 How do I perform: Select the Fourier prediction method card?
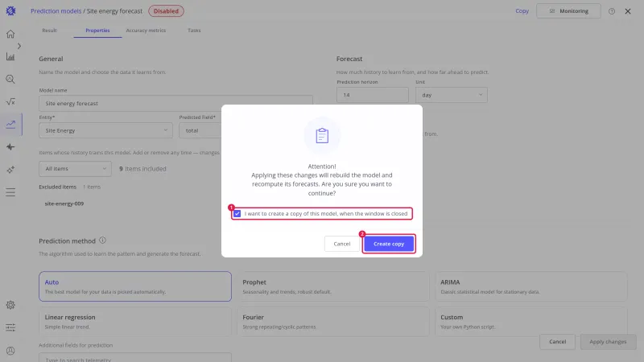[333, 321]
